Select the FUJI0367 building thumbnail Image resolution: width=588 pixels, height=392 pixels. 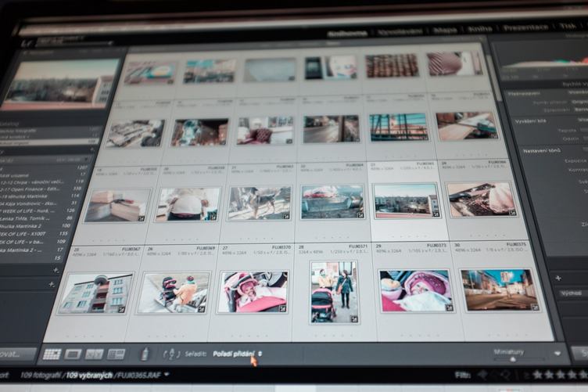coord(95,293)
